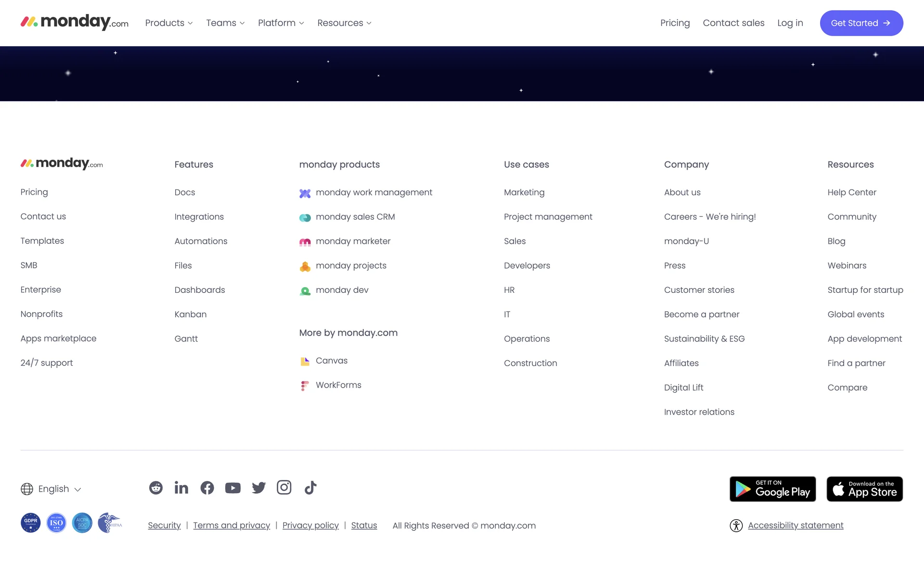
Task: Click the ISO certification badge
Action: (x=56, y=523)
